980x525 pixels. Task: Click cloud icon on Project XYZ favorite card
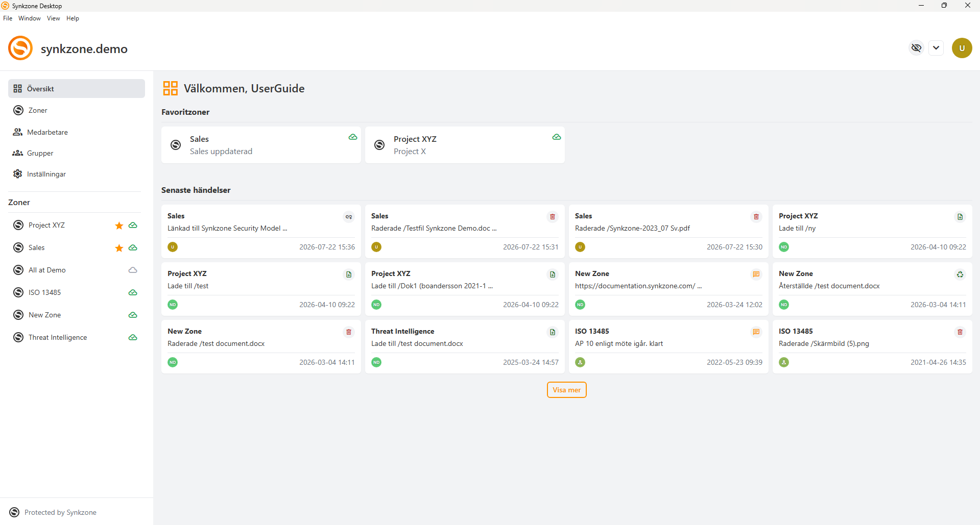click(x=557, y=137)
